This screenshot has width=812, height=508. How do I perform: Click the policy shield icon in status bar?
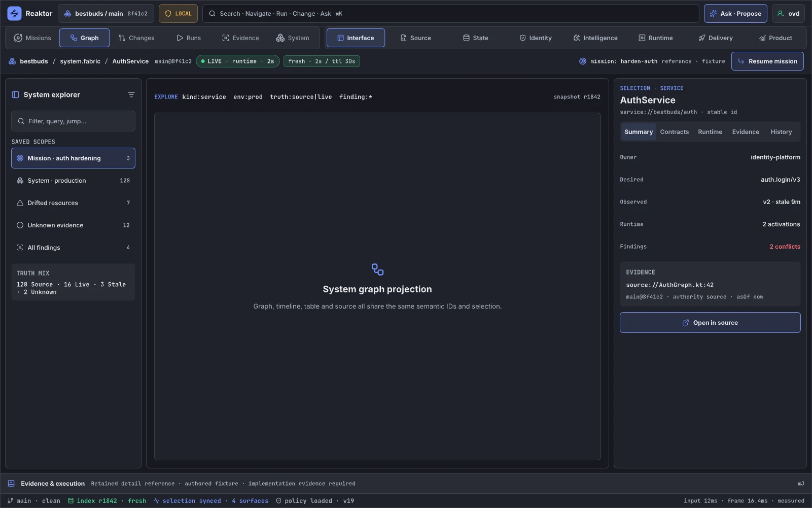pos(278,501)
